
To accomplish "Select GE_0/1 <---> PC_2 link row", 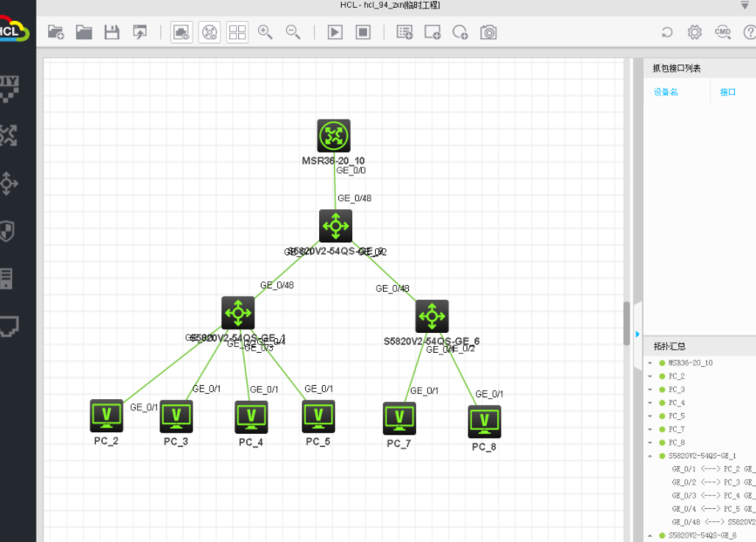I will 713,469.
